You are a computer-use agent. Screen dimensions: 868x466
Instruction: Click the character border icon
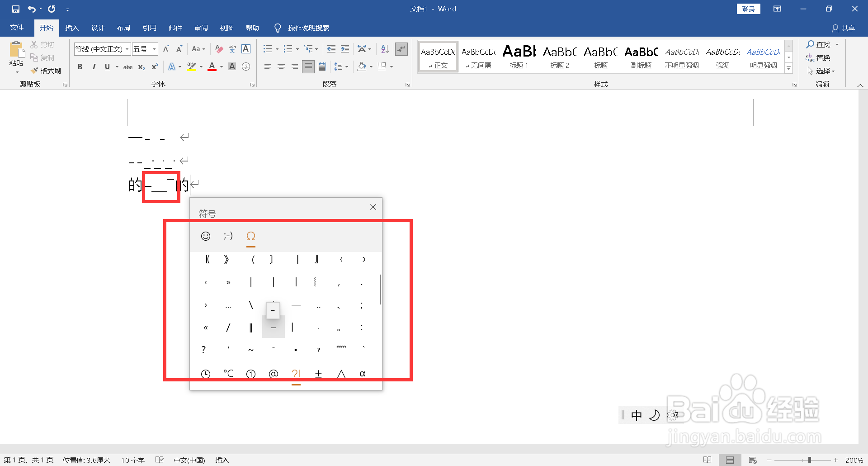[246, 49]
